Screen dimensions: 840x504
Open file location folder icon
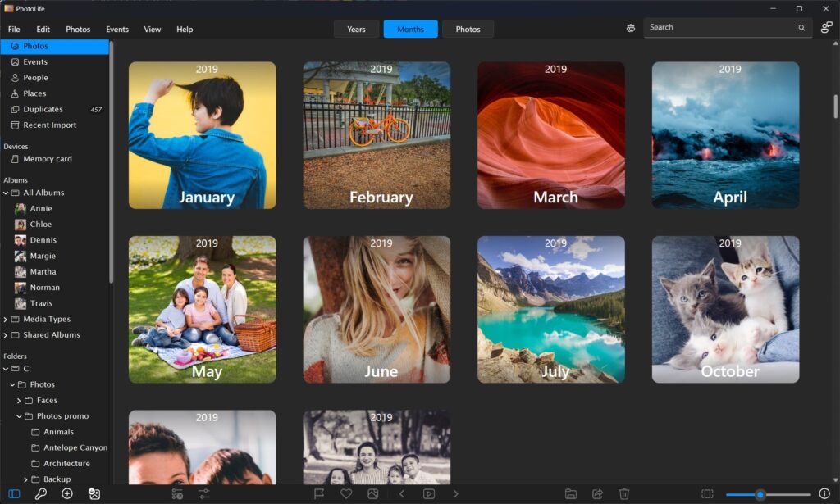571,494
